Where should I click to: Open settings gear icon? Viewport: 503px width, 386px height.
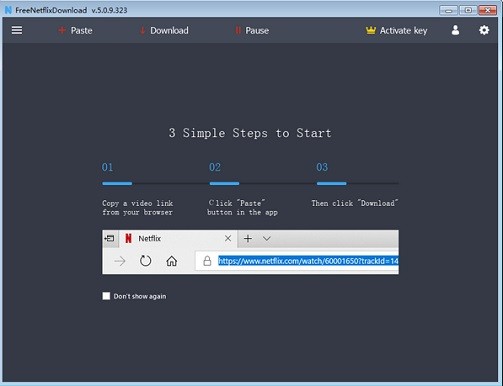[x=484, y=30]
